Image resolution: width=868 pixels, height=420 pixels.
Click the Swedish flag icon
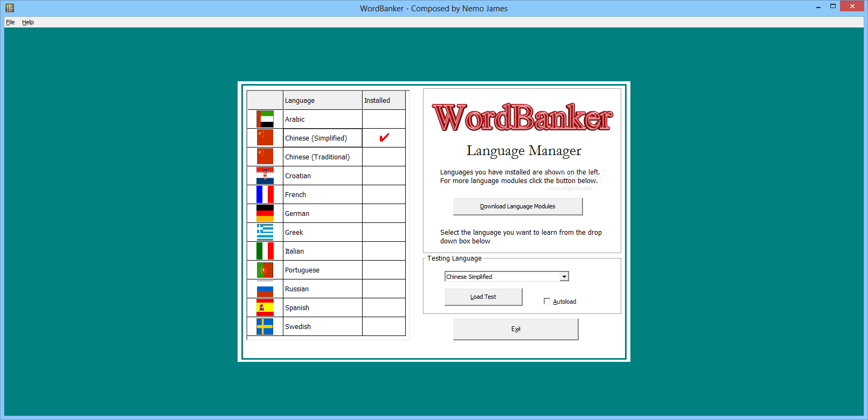click(265, 326)
